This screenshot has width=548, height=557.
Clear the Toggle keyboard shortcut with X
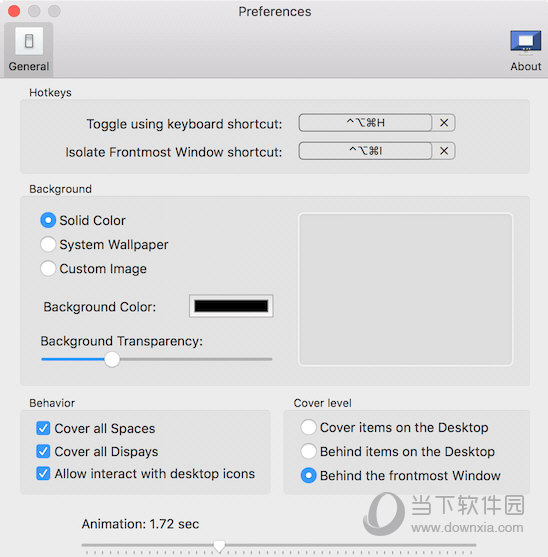444,123
